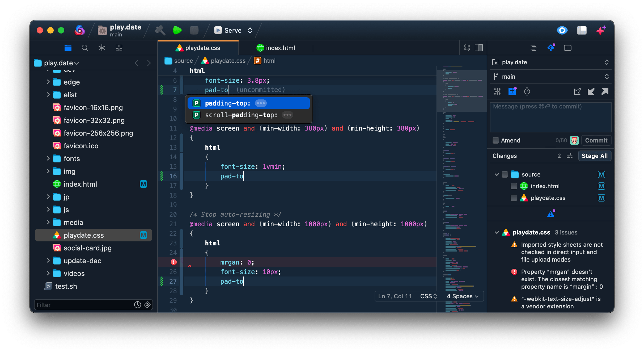The height and width of the screenshot is (352, 644).
Task: Open the symbols asterisk sidebar icon
Action: tap(102, 48)
